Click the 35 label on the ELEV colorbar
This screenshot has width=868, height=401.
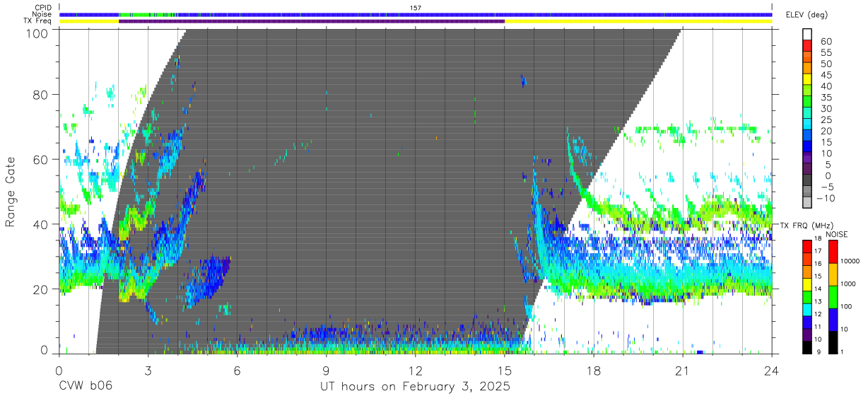coord(826,98)
